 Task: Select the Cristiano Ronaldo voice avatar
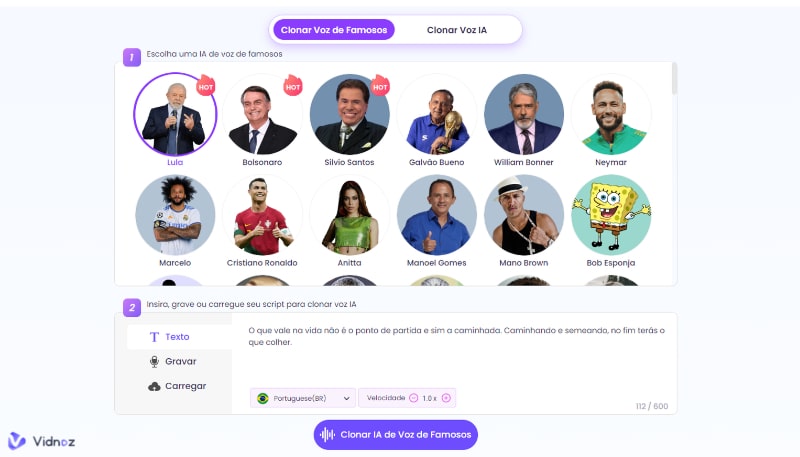point(262,215)
